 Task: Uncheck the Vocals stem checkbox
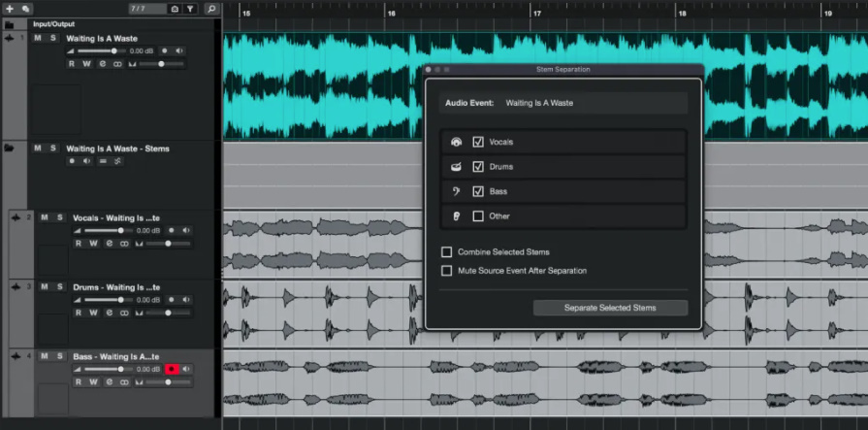point(478,142)
